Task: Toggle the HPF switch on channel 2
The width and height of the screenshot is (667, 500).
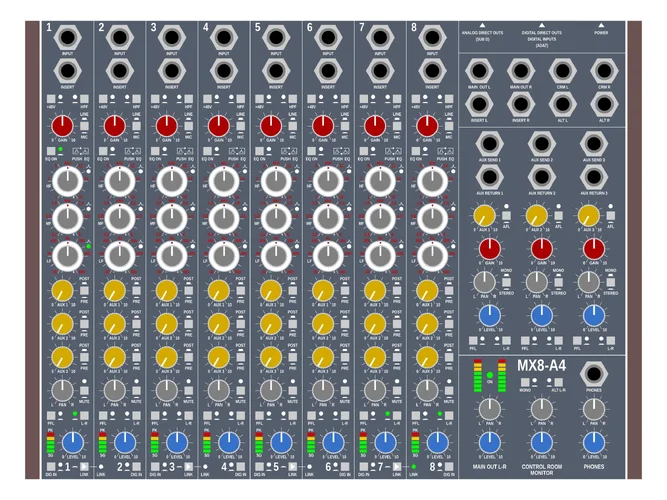Action: [138, 97]
